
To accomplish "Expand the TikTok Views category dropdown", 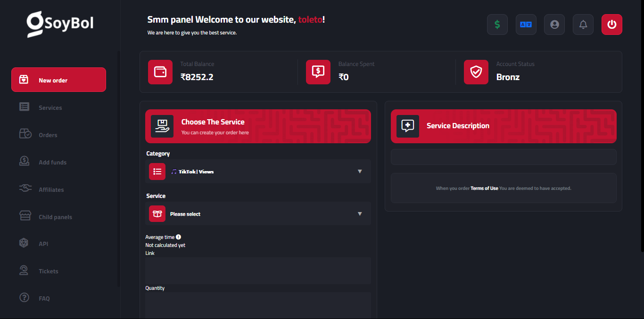I will click(258, 172).
